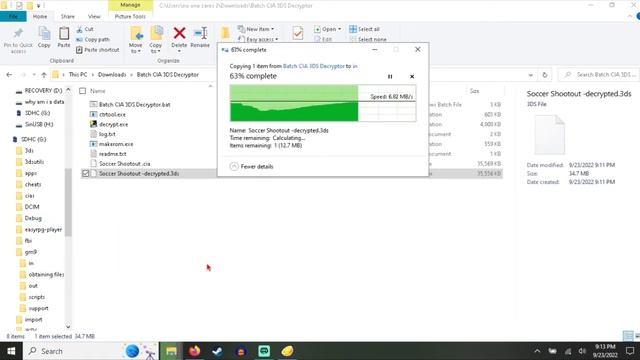Follow the Batch CIA 3DS Decryptor source link

313,66
